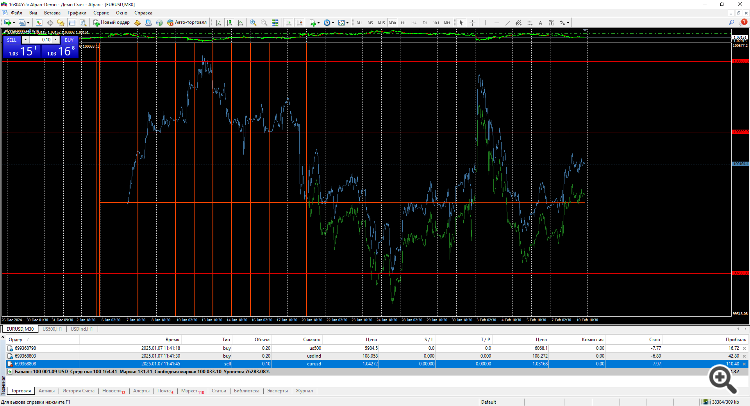Screen dimensions: 750x406
Task: Select the M15 timeframe
Action: coord(381,22)
